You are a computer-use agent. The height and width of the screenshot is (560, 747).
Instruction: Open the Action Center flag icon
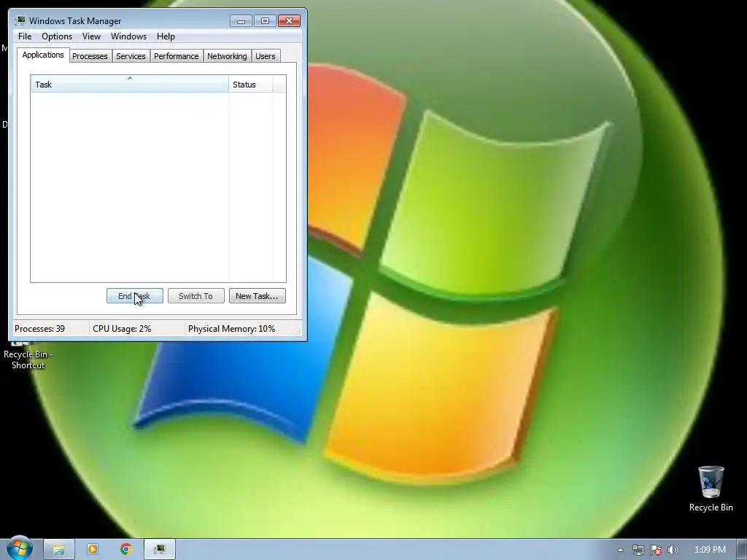(x=656, y=550)
